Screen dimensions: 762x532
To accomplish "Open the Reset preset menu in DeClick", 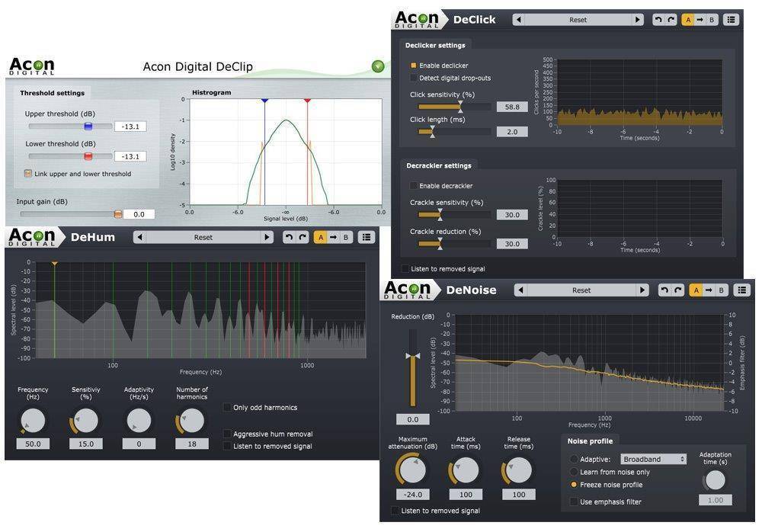I will 578,20.
